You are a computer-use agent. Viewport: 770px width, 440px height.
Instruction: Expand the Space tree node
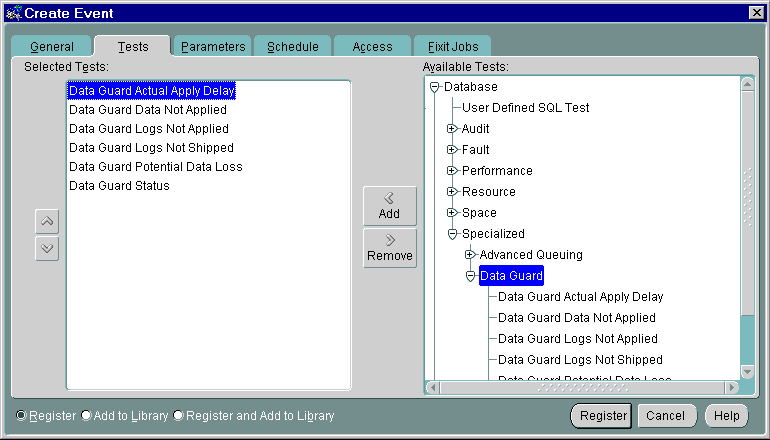click(x=452, y=213)
